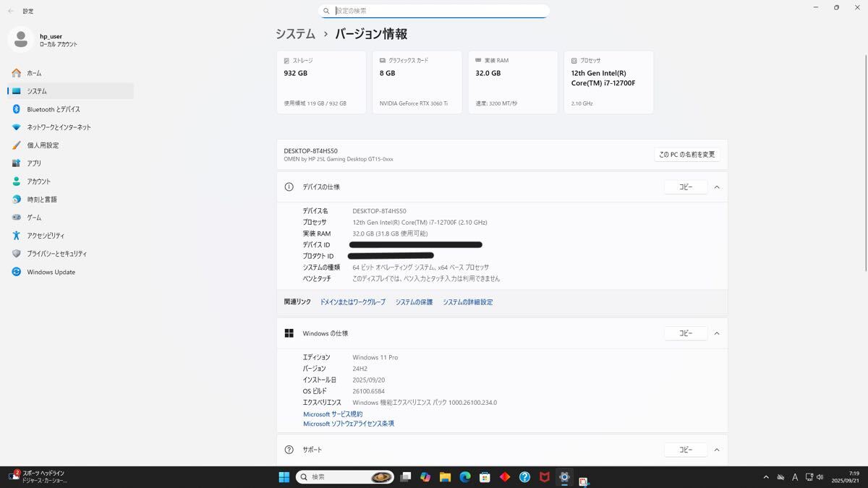Click the Windows の仕様 logo icon

point(289,333)
